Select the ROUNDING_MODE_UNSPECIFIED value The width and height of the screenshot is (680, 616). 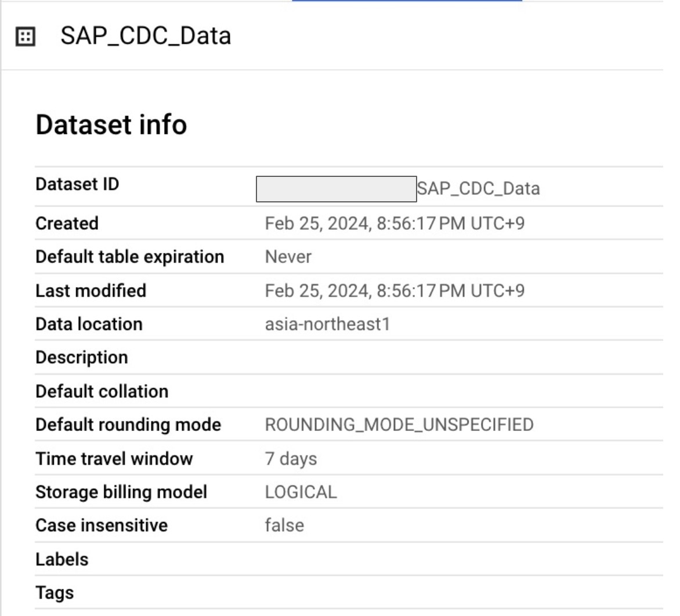tap(399, 425)
